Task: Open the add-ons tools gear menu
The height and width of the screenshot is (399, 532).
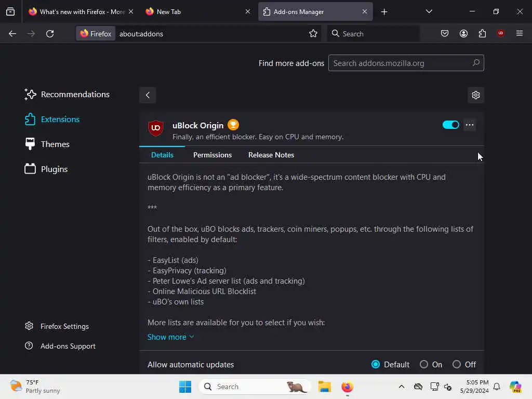Action: tap(476, 95)
